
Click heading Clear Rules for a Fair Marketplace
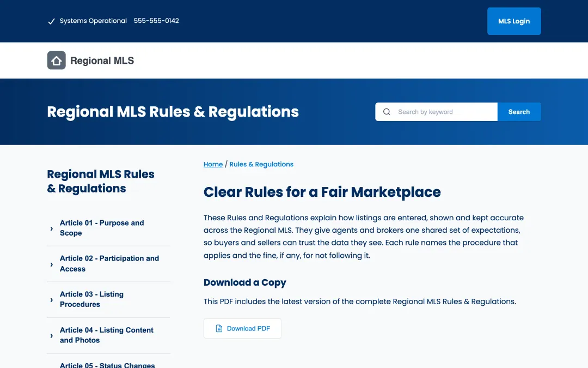tap(322, 192)
